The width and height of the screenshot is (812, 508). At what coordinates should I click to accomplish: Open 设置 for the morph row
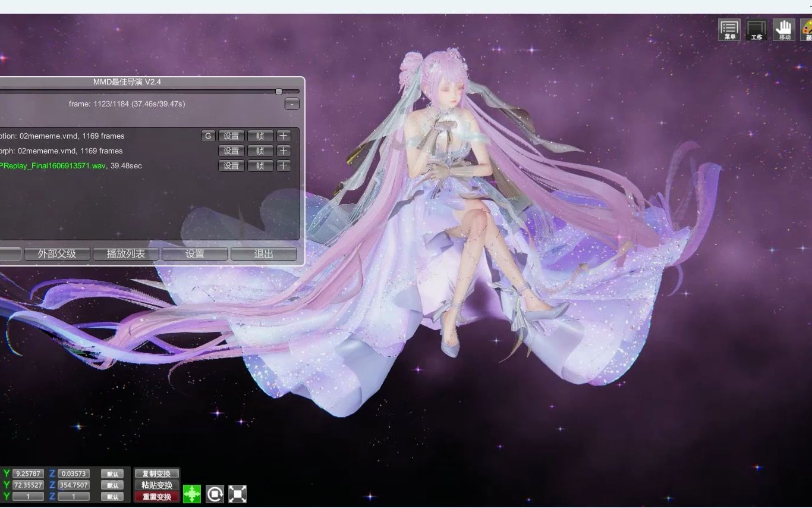[x=231, y=151]
